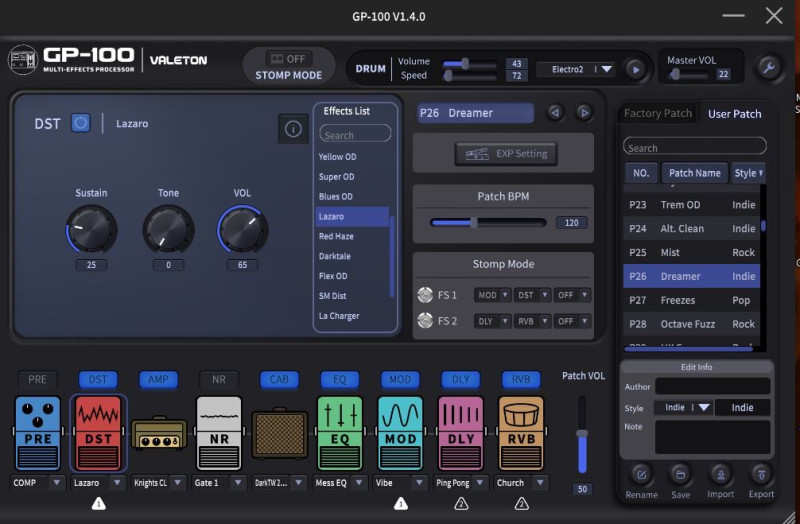Screen dimensions: 800x524
Task: Toggle the DST effect power button
Action: click(81, 123)
